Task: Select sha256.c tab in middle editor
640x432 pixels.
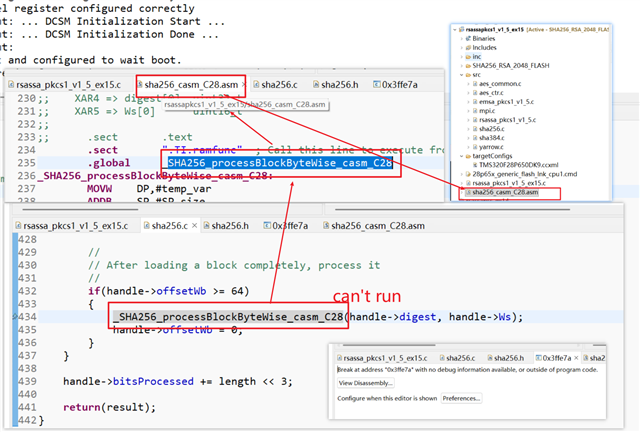Action: [169, 226]
